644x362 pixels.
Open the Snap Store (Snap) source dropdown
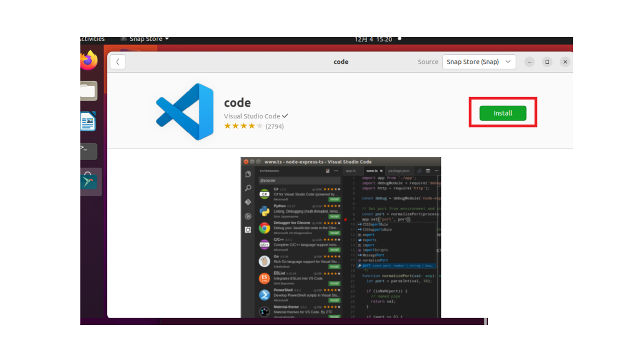coord(479,62)
